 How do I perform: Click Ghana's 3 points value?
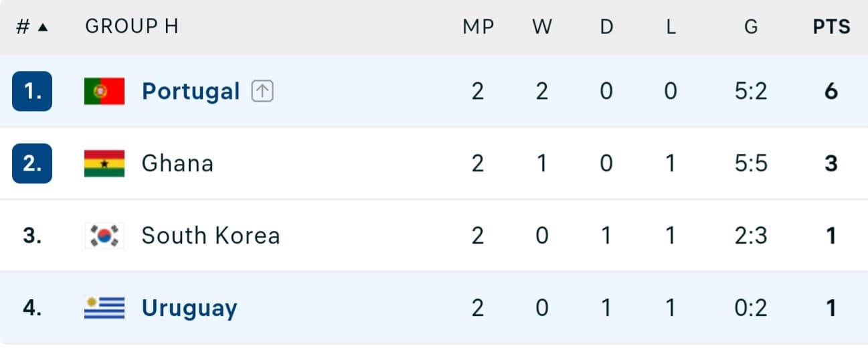click(x=831, y=164)
